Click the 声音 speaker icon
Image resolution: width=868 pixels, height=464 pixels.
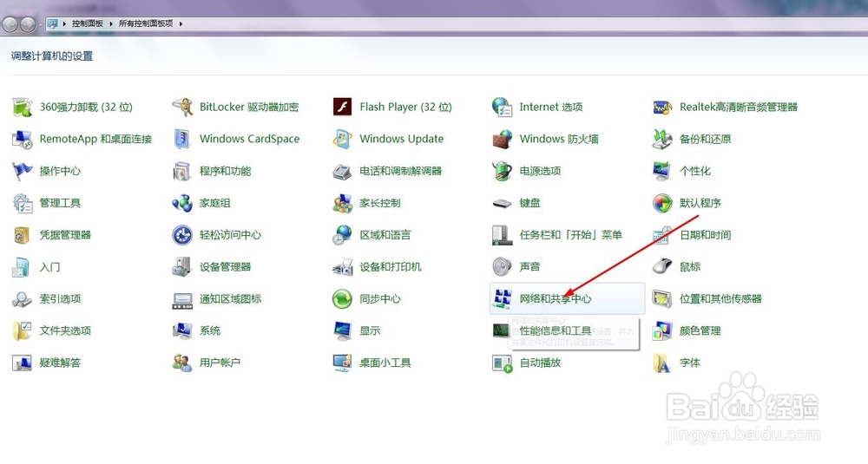pos(502,266)
